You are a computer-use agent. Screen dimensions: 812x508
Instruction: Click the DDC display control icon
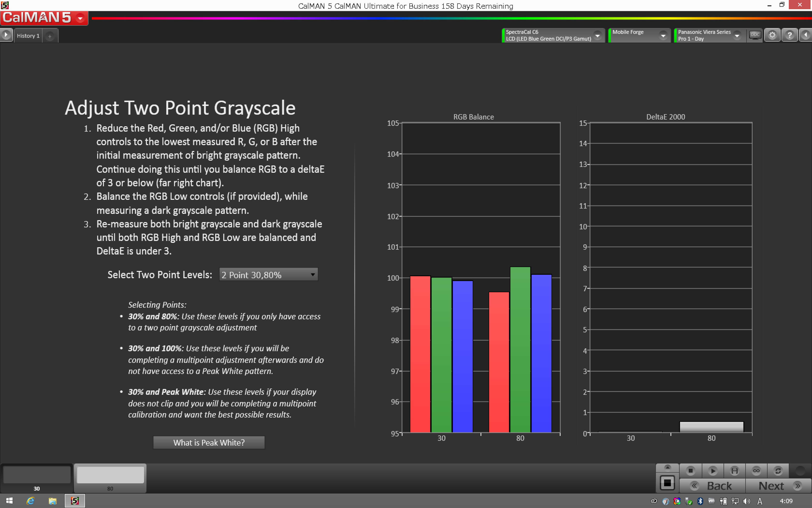(x=755, y=35)
